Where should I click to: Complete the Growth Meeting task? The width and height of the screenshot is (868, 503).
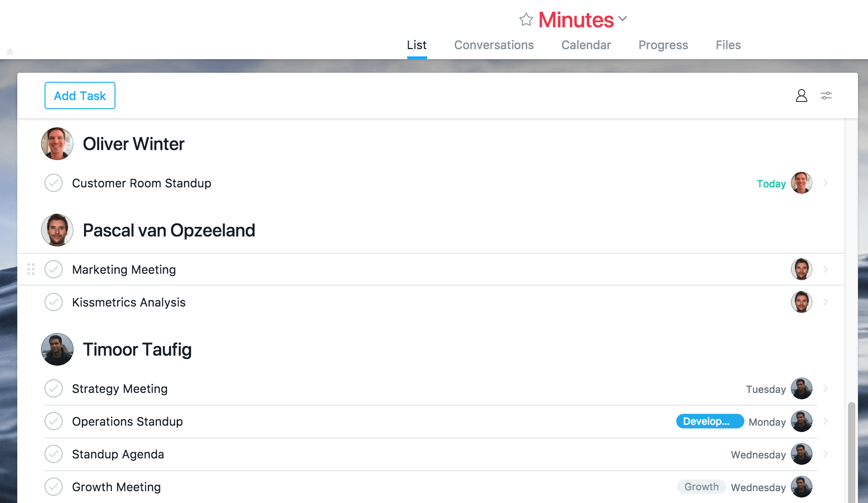(x=54, y=487)
